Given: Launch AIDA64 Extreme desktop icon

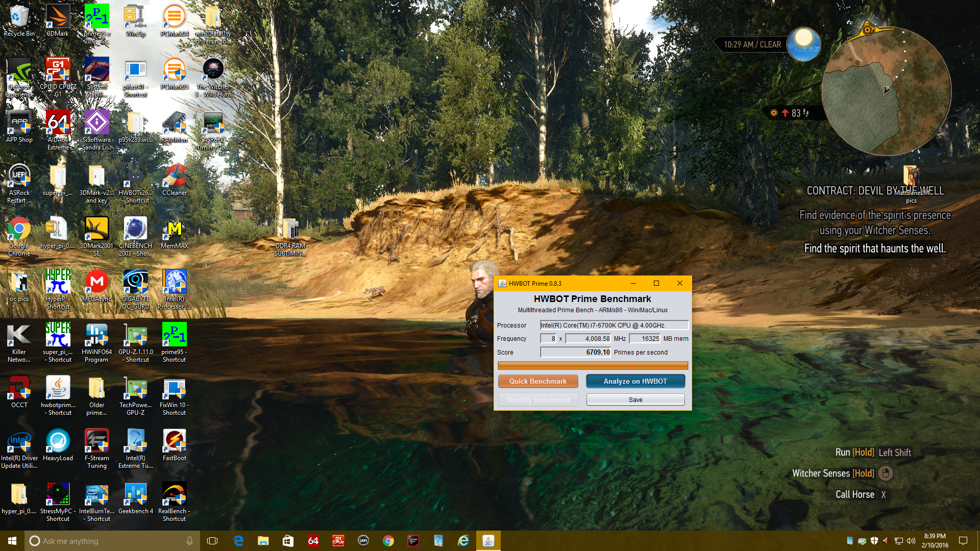Looking at the screenshot, I should click(x=58, y=130).
